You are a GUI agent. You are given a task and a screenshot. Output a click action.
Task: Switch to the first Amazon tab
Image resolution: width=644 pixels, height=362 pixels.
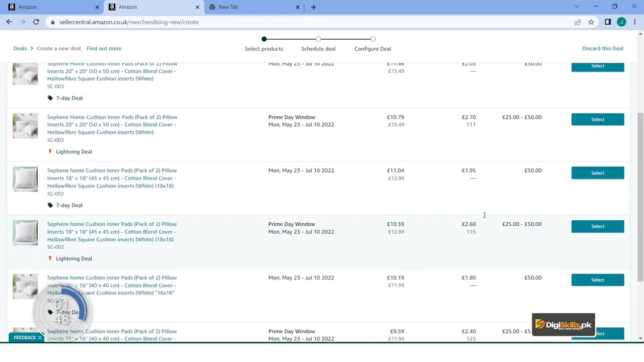[x=52, y=7]
